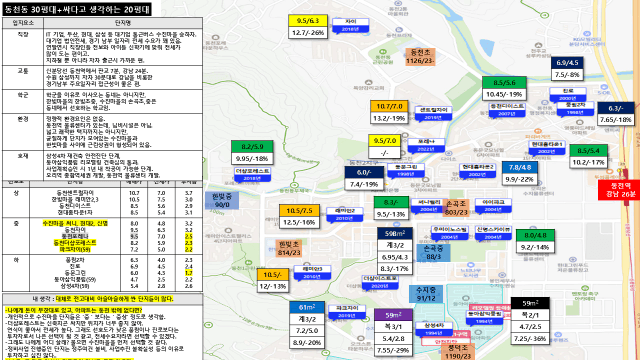Click the 손곡초 803/23 school label
The height and width of the screenshot is (360, 640).
[456, 208]
